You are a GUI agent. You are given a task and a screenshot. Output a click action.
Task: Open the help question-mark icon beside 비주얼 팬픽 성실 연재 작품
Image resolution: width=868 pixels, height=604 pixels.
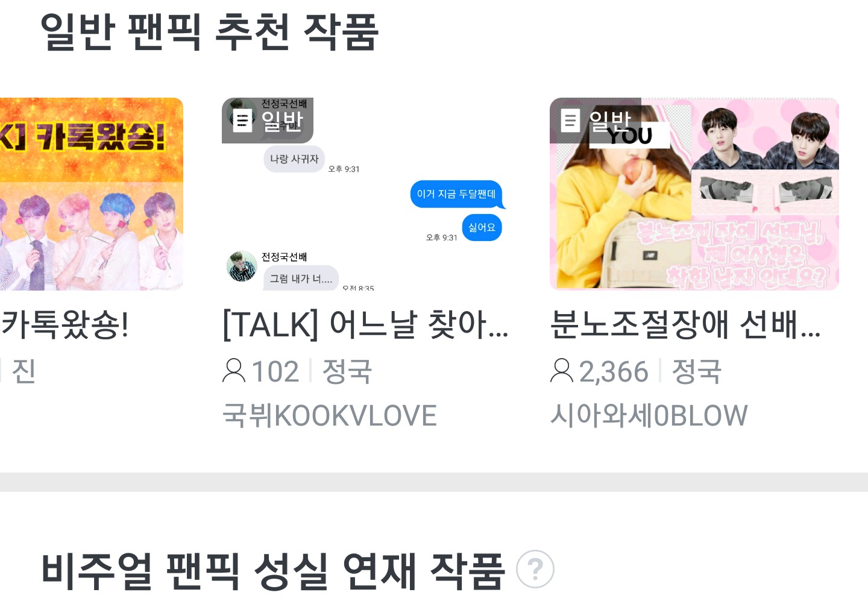(x=535, y=569)
